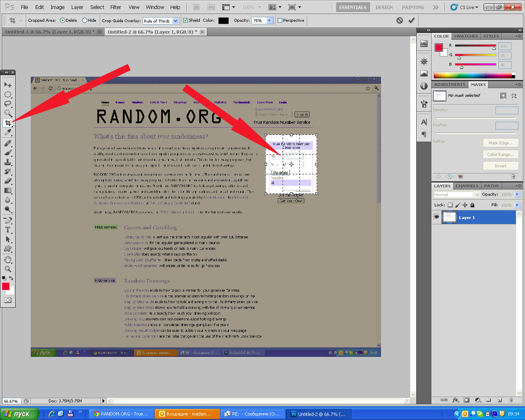Toggle Lock image pixels
Image resolution: width=525 pixels, height=420 pixels.
(x=457, y=205)
